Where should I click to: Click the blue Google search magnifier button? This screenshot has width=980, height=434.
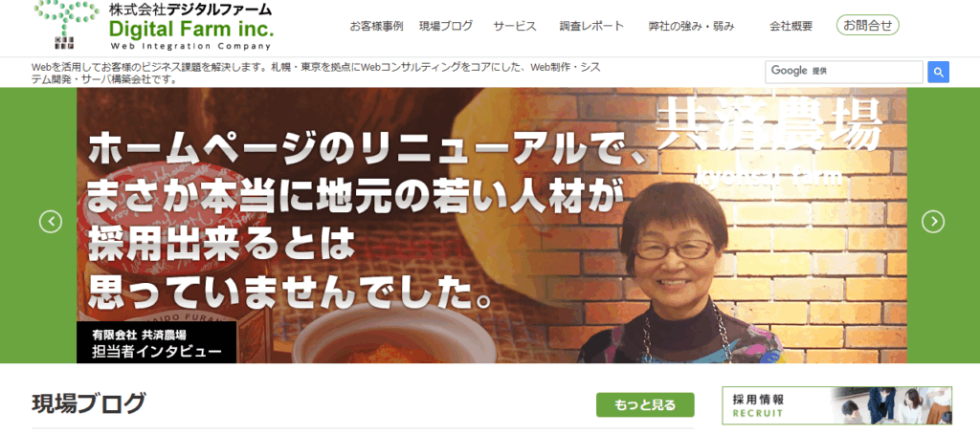click(938, 72)
